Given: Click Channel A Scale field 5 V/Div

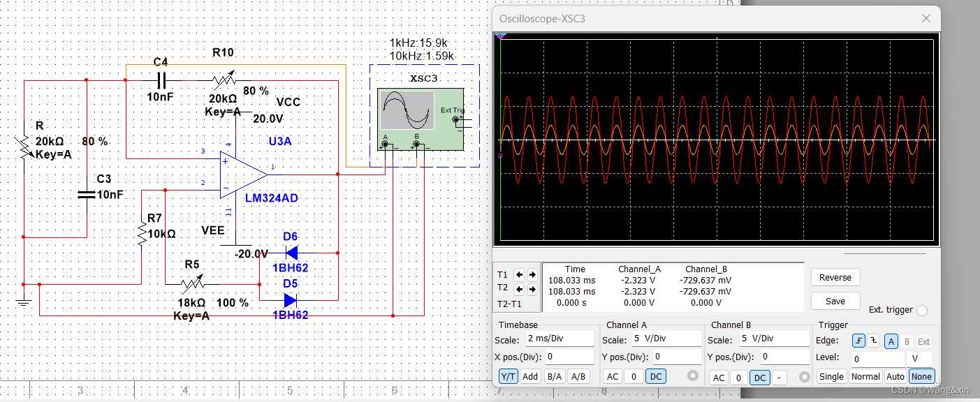Looking at the screenshot, I should tap(666, 339).
